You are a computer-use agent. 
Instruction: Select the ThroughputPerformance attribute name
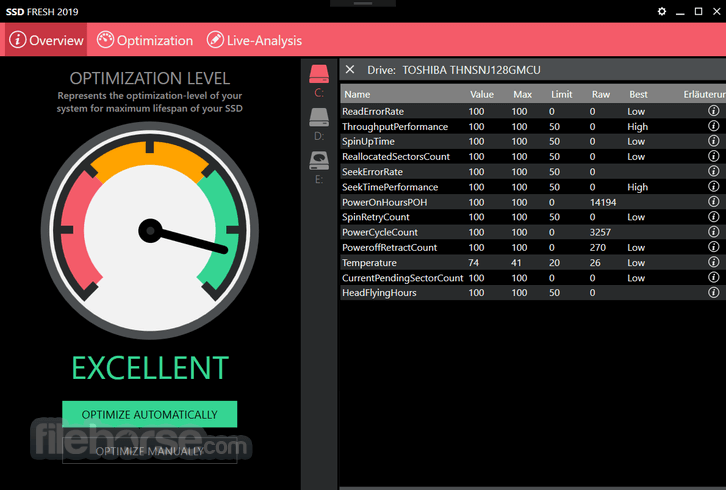(395, 126)
